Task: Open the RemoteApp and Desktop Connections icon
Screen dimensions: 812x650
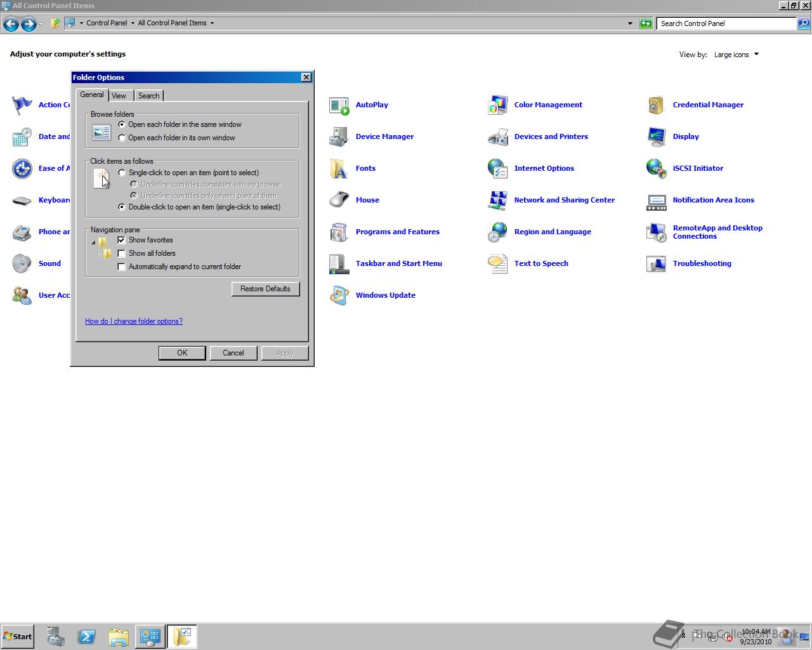Action: click(657, 232)
